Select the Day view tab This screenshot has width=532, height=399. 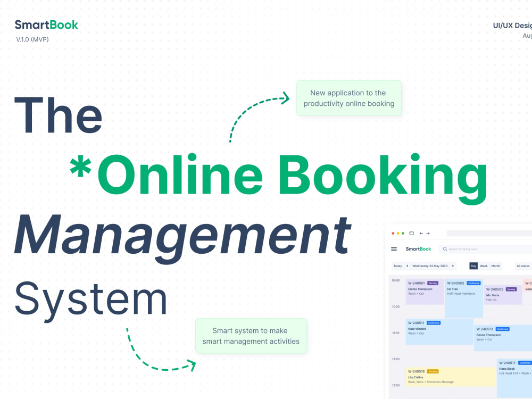(473, 266)
